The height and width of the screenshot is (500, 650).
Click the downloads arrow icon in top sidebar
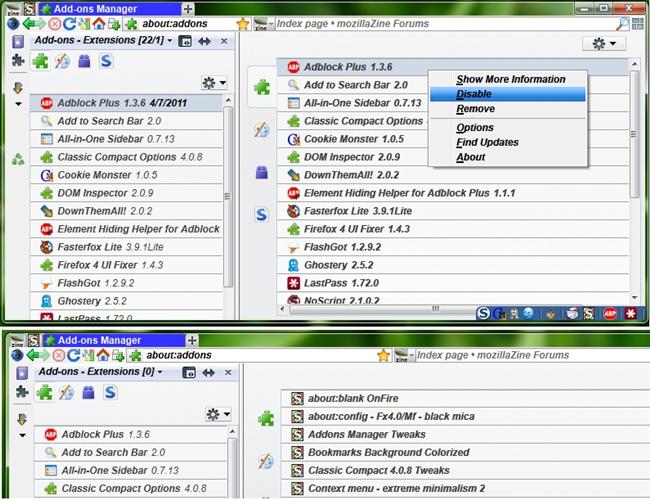click(x=18, y=87)
